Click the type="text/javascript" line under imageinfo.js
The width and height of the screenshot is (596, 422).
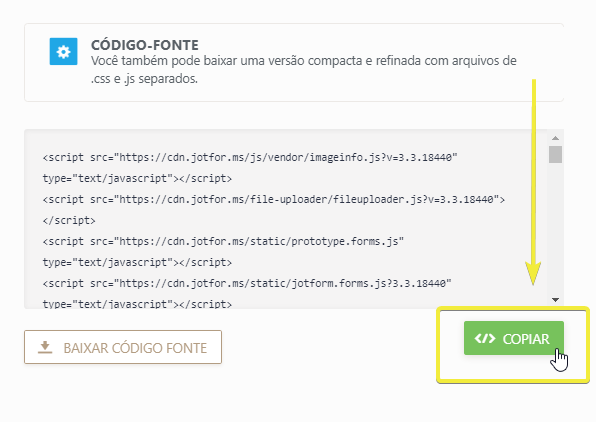(137, 178)
